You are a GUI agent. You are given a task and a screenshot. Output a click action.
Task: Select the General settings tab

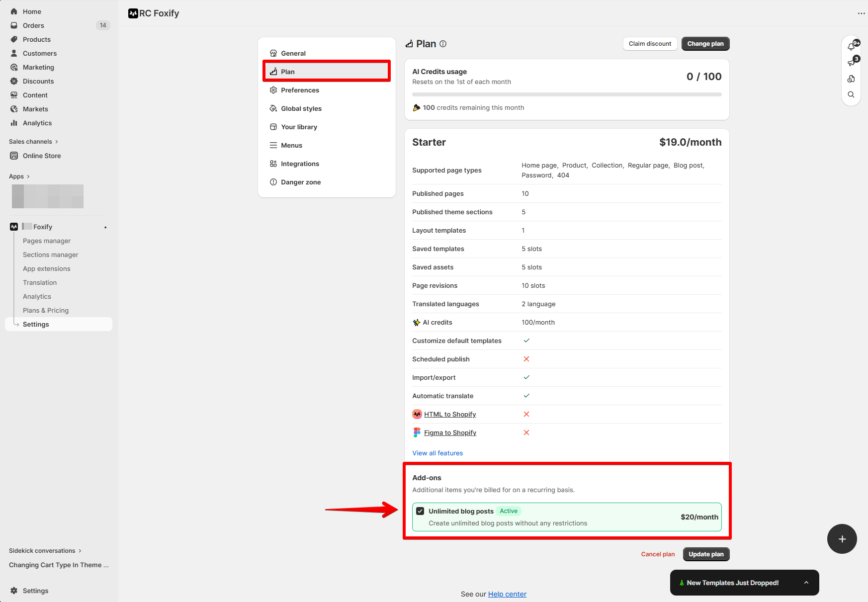(x=327, y=53)
